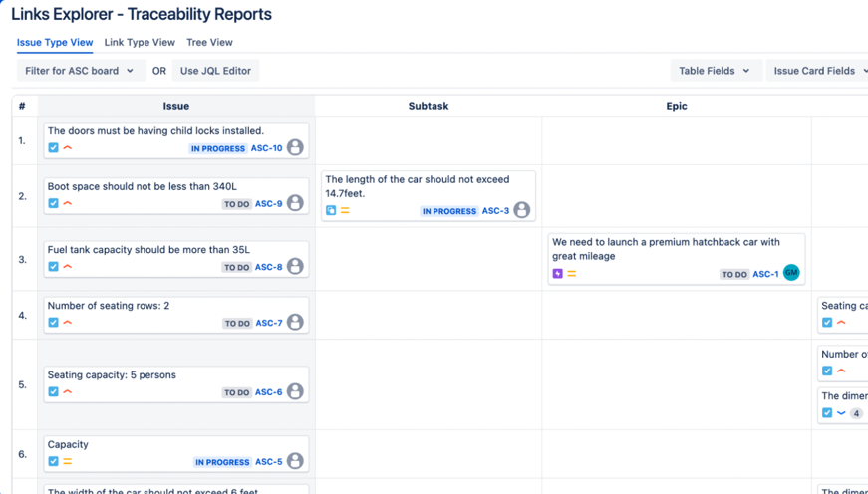
Task: Click the medium priority icon on ASC-3
Action: (x=345, y=210)
